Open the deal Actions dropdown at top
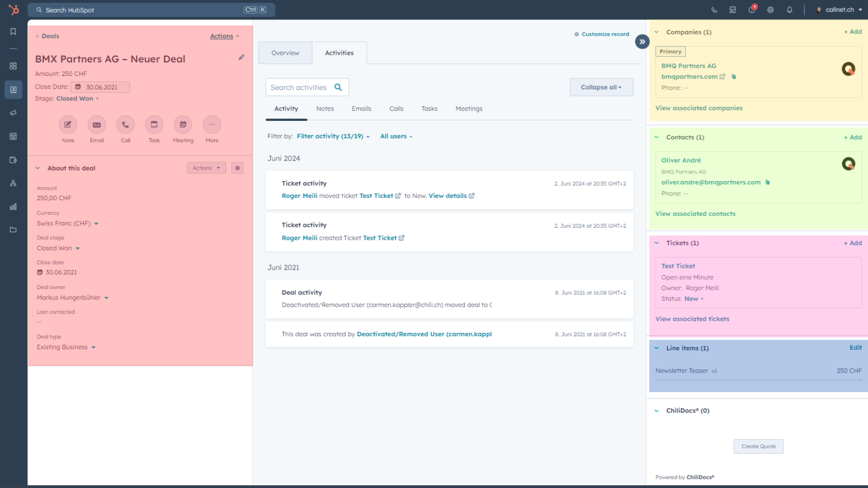The height and width of the screenshot is (488, 868). point(225,36)
